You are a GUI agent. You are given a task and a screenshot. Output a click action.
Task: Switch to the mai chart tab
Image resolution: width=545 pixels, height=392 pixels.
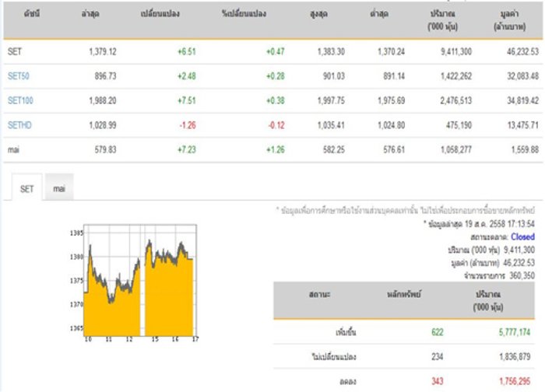(x=59, y=188)
